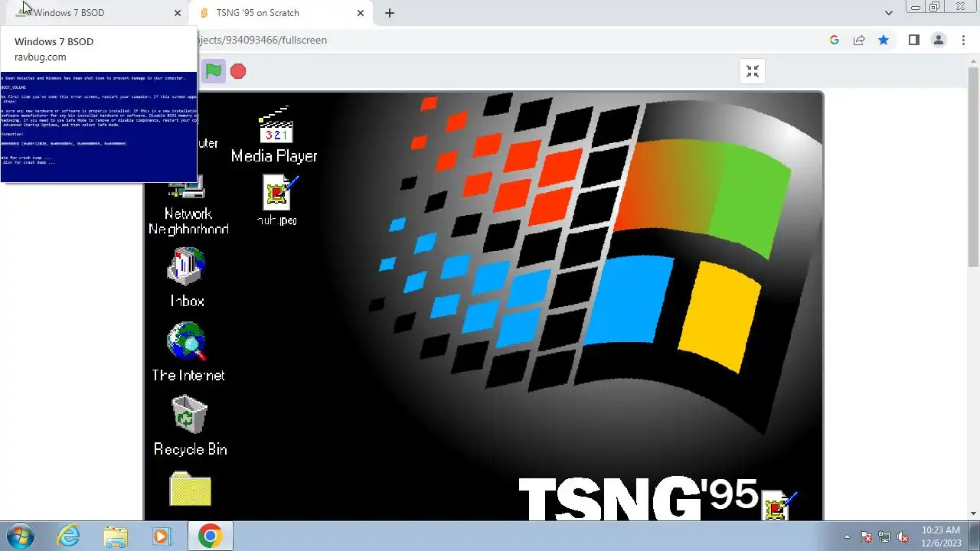Click the Windows 7 BSOD tab preview thumbnail
980x551 pixels.
click(98, 127)
